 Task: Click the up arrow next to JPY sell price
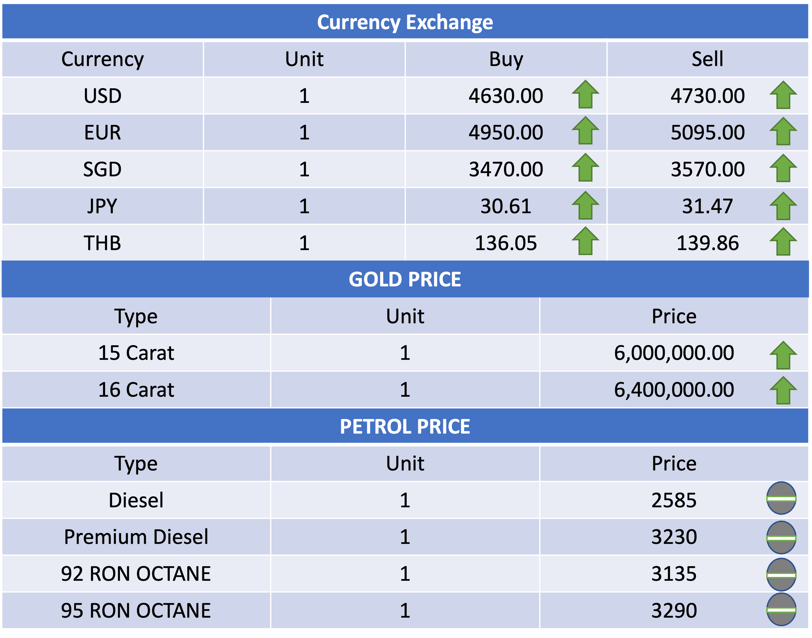pos(783,206)
